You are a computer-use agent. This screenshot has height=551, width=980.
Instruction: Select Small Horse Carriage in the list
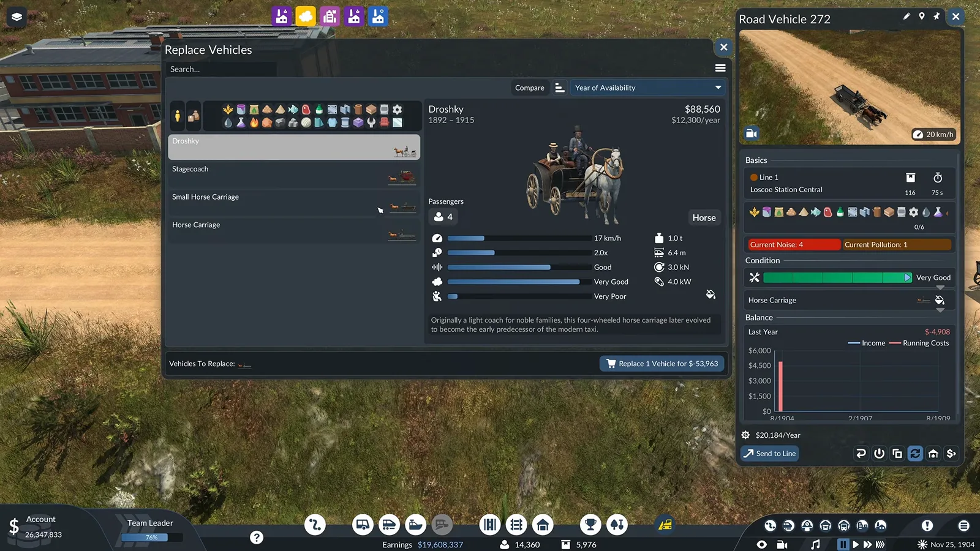click(294, 203)
